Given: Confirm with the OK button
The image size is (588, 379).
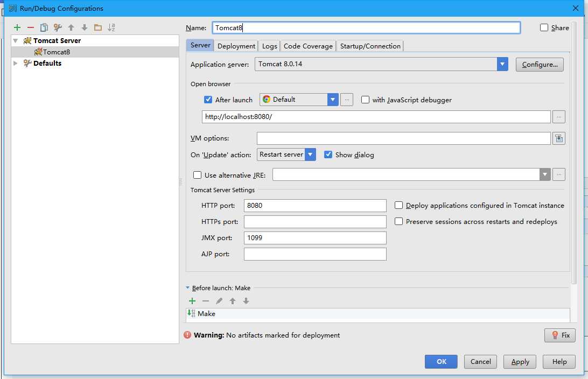Looking at the screenshot, I should pyautogui.click(x=441, y=361).
